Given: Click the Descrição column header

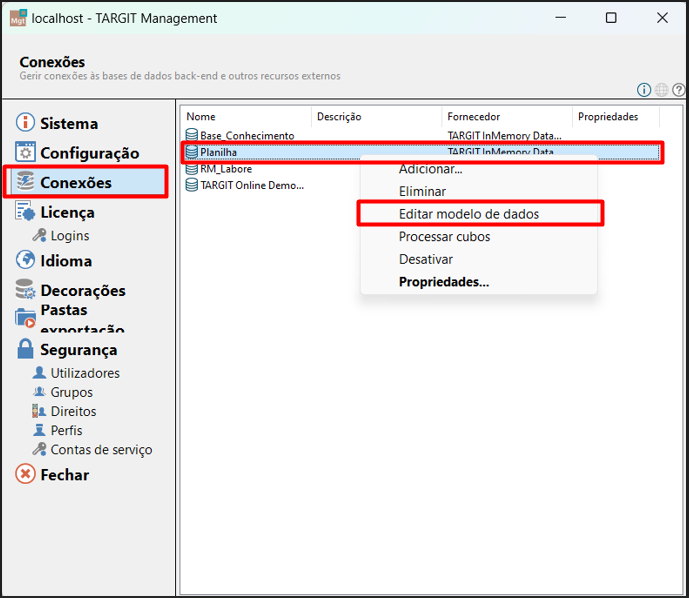Looking at the screenshot, I should [x=377, y=116].
